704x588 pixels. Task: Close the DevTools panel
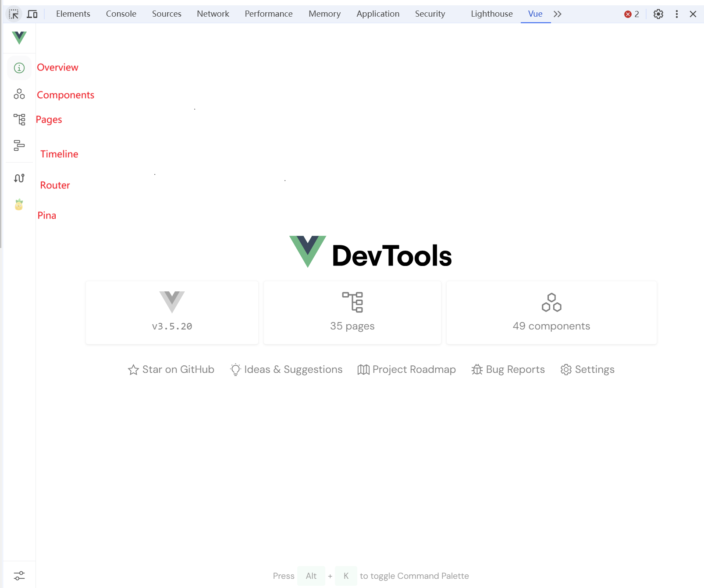click(x=693, y=14)
